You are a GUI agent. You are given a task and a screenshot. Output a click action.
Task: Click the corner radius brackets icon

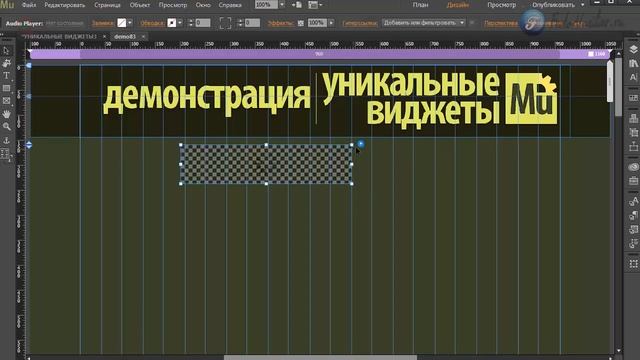(x=225, y=23)
